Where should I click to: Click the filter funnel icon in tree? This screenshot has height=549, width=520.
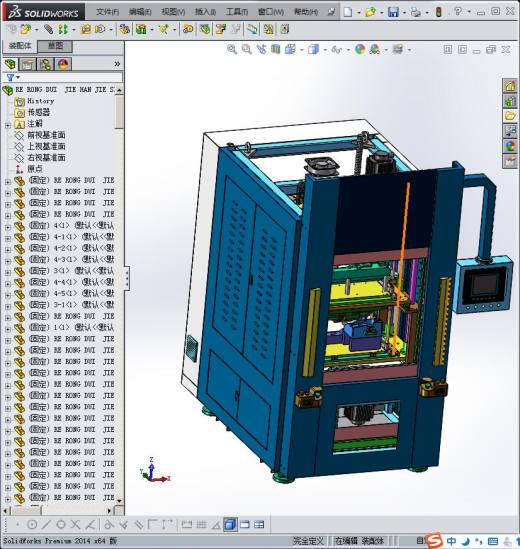[x=11, y=77]
